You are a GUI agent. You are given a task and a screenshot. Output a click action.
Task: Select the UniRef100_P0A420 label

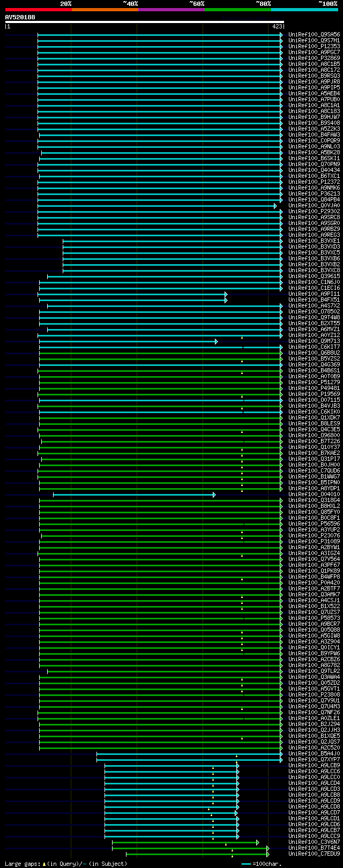[x=314, y=583]
